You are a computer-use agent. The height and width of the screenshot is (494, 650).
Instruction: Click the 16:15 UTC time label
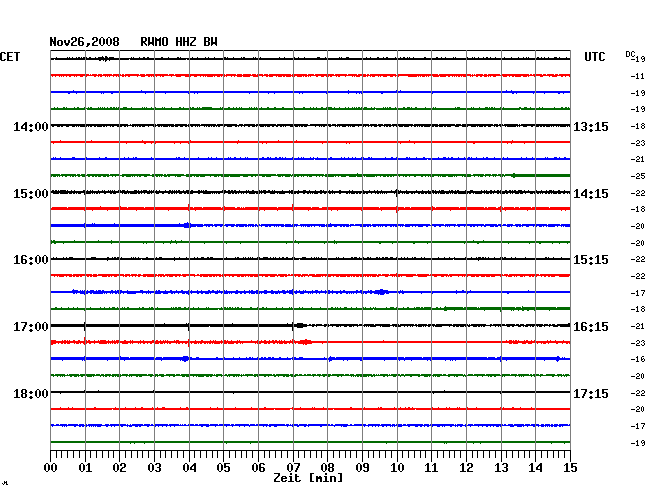tap(591, 327)
